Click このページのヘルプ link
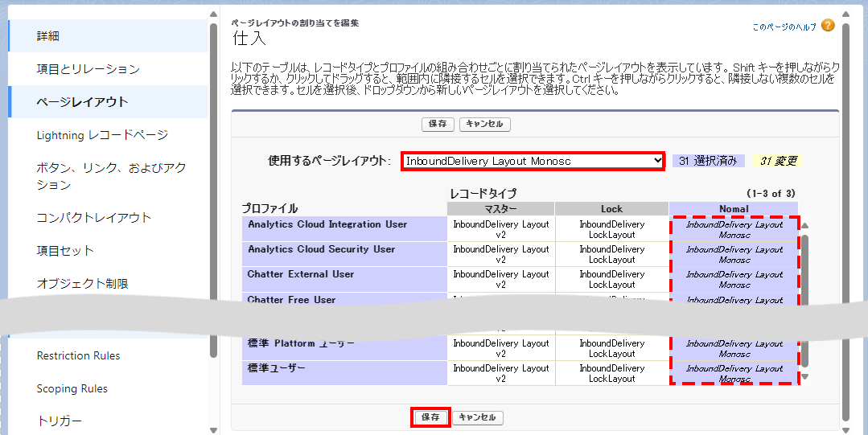Image resolution: width=868 pixels, height=435 pixels. tap(784, 27)
